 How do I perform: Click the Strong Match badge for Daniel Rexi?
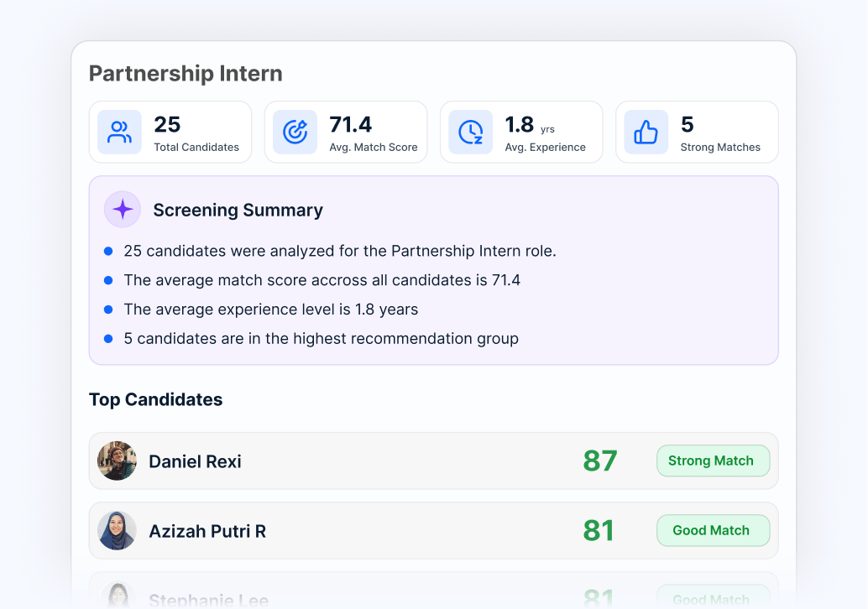point(713,461)
